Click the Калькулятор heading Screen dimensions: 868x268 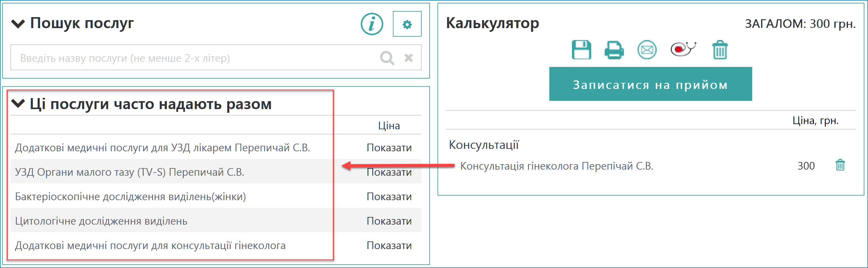pyautogui.click(x=492, y=23)
